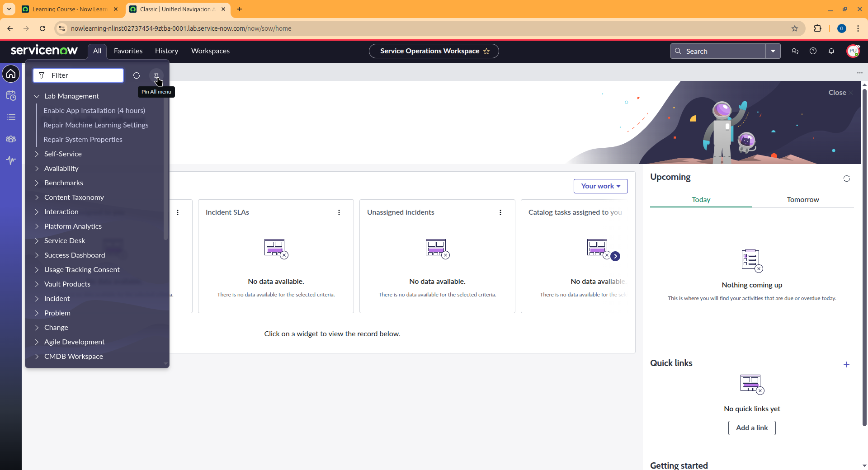Screen dimensions: 868x470
Task: Open Incident SLAs widget options menu
Action: (x=339, y=212)
